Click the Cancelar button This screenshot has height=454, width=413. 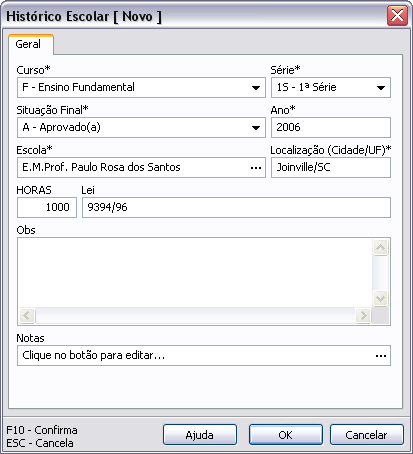367,435
